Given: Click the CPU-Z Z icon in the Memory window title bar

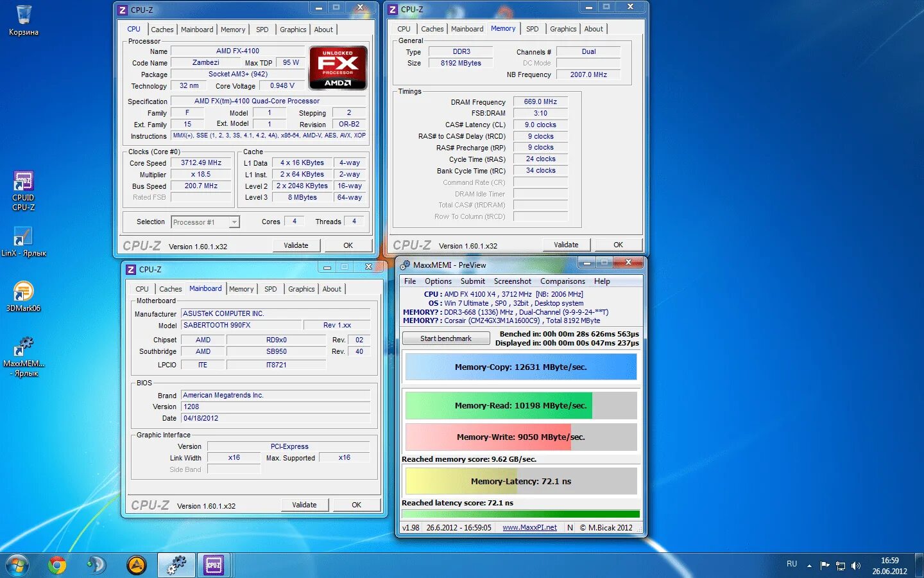Looking at the screenshot, I should coord(393,10).
